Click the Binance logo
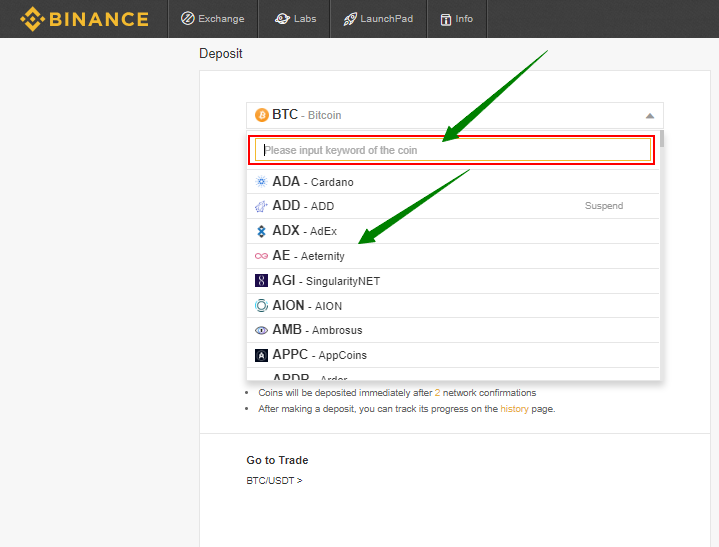This screenshot has width=719, height=547. (84, 19)
